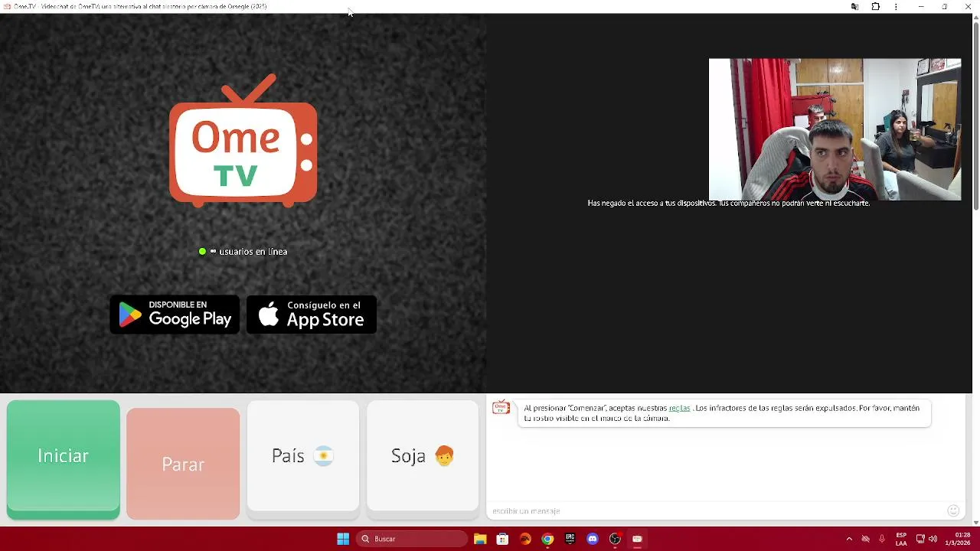Open the reglas rules link

[x=679, y=408]
